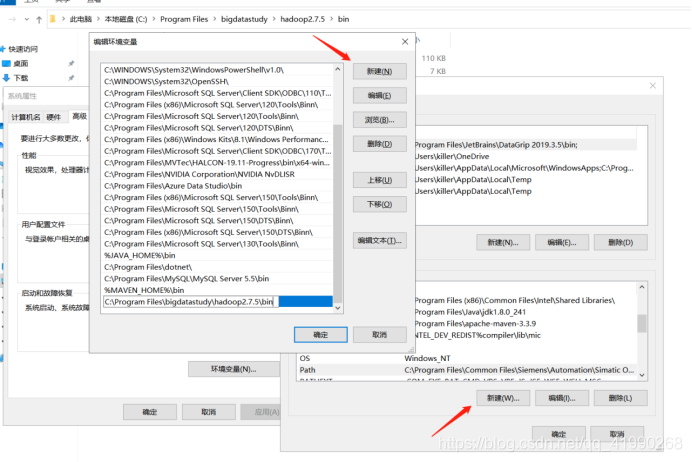
Task: Confirm with 确定 in edit variable dialog
Action: point(321,334)
